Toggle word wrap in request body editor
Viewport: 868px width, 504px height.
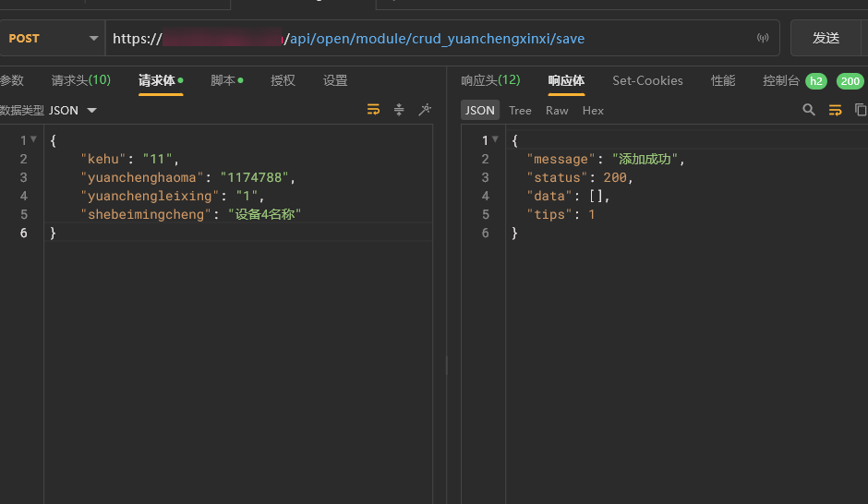coord(373,110)
